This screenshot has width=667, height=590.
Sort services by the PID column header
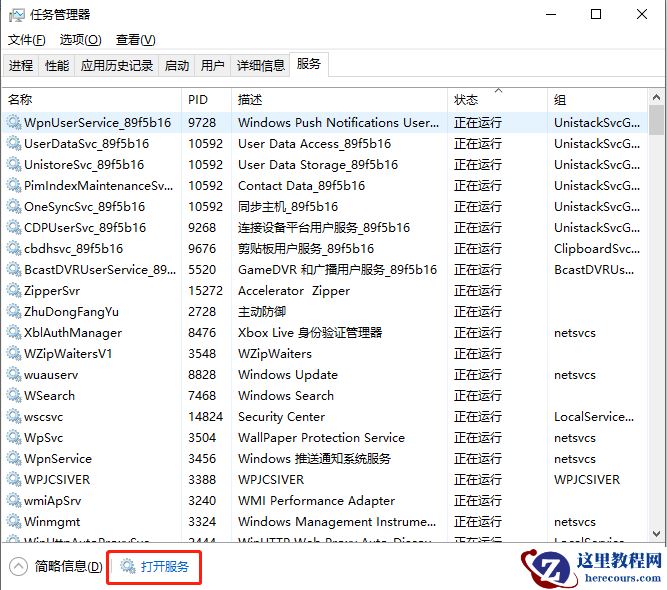[207, 100]
